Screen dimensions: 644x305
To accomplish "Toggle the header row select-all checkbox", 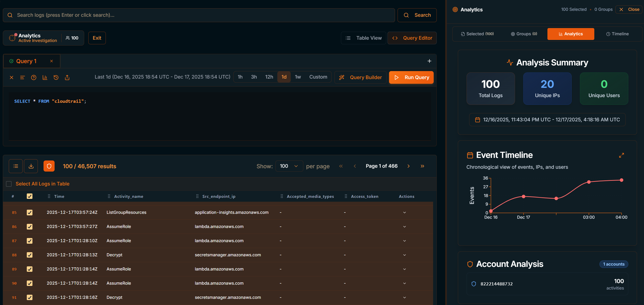I will pos(30,196).
